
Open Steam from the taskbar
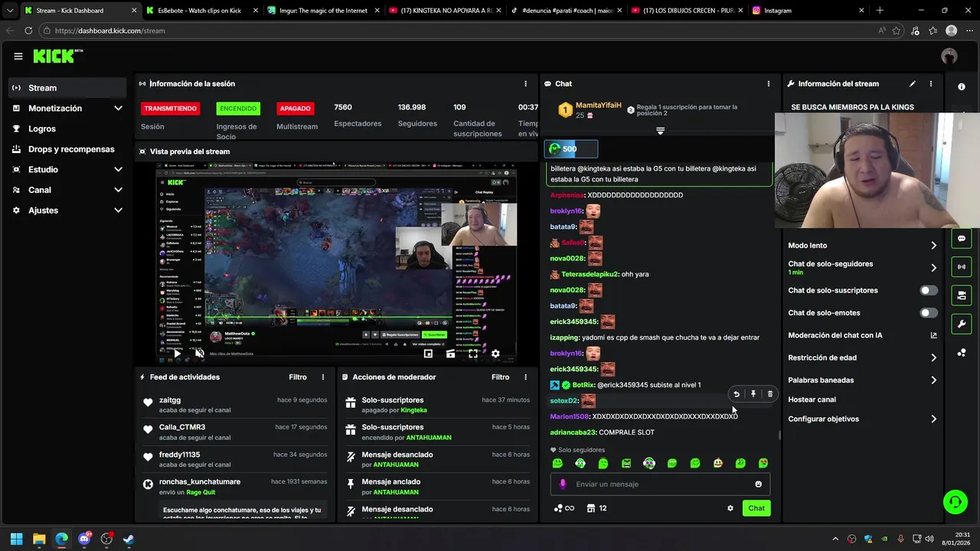[129, 539]
